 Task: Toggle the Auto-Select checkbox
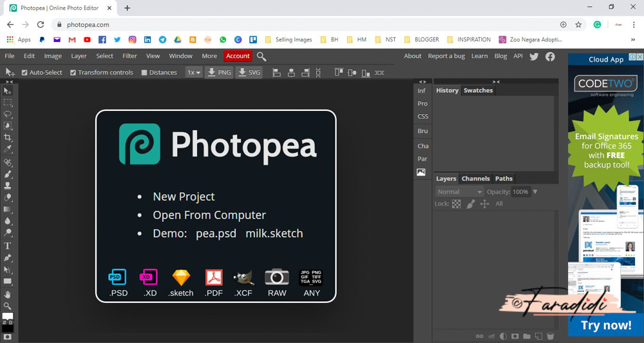(24, 73)
